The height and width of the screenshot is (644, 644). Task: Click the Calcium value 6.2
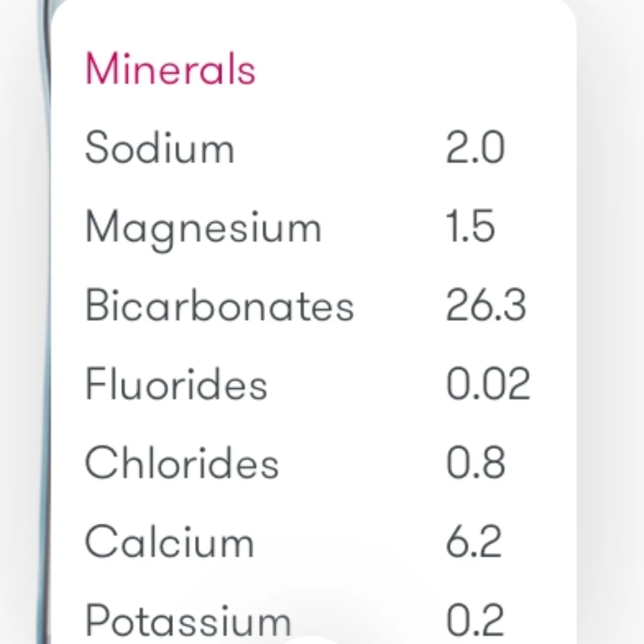(x=473, y=542)
